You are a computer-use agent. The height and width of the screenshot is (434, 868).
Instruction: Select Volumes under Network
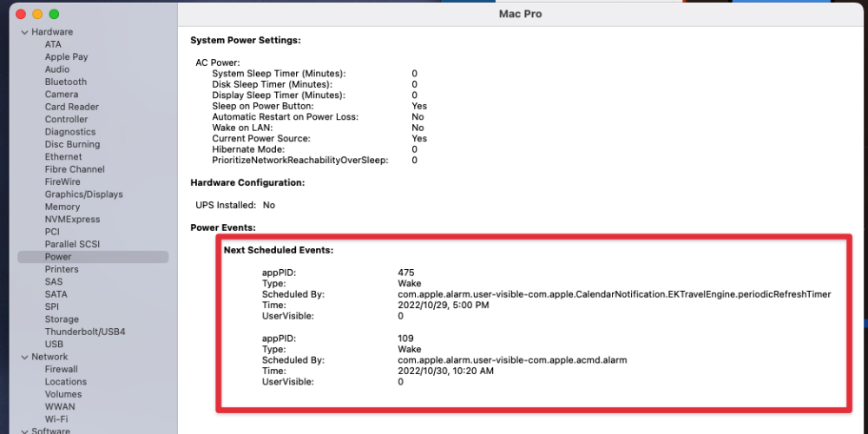[x=63, y=394]
